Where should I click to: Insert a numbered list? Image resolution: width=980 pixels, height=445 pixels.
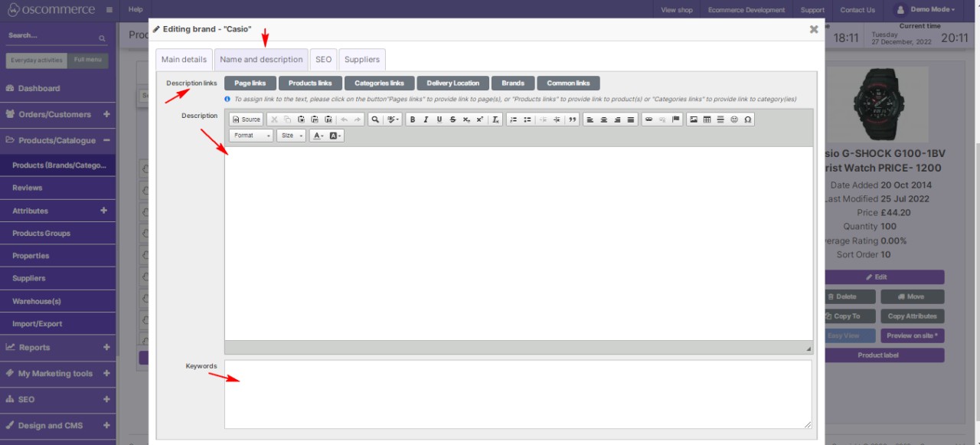pos(514,119)
